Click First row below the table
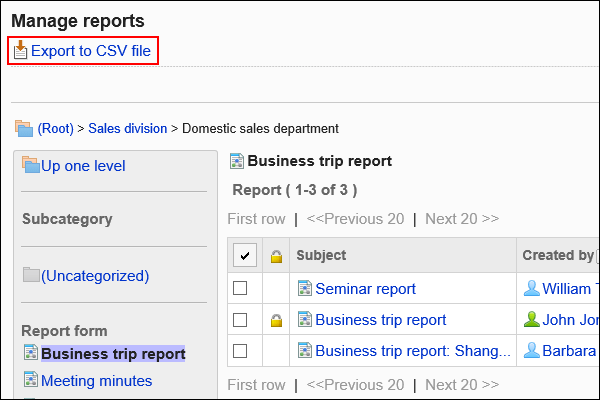This screenshot has width=600, height=400. pyautogui.click(x=256, y=385)
